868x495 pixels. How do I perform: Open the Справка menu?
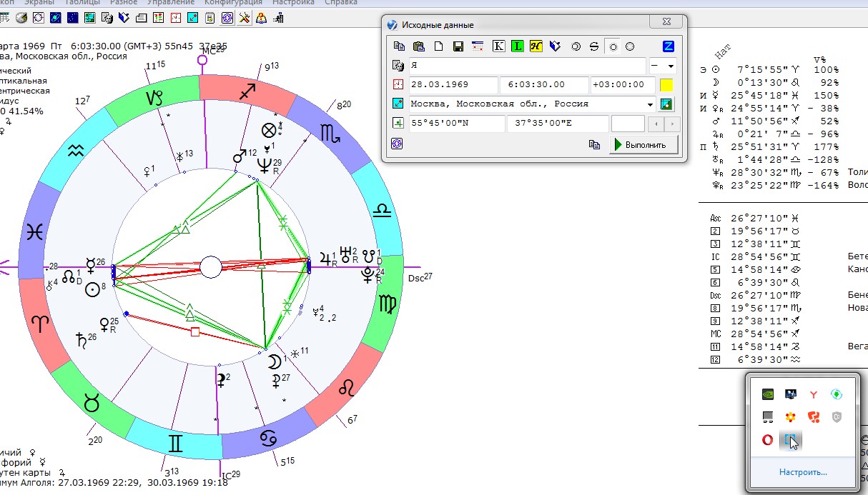pyautogui.click(x=341, y=3)
